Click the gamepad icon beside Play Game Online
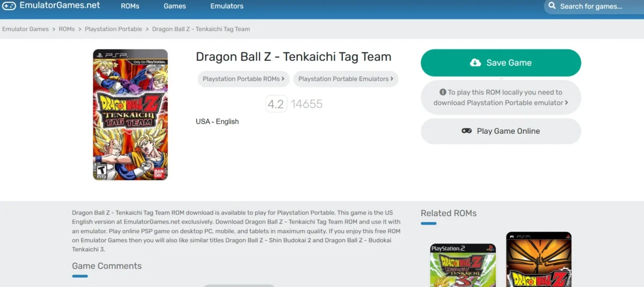The width and height of the screenshot is (644, 287). pos(466,131)
